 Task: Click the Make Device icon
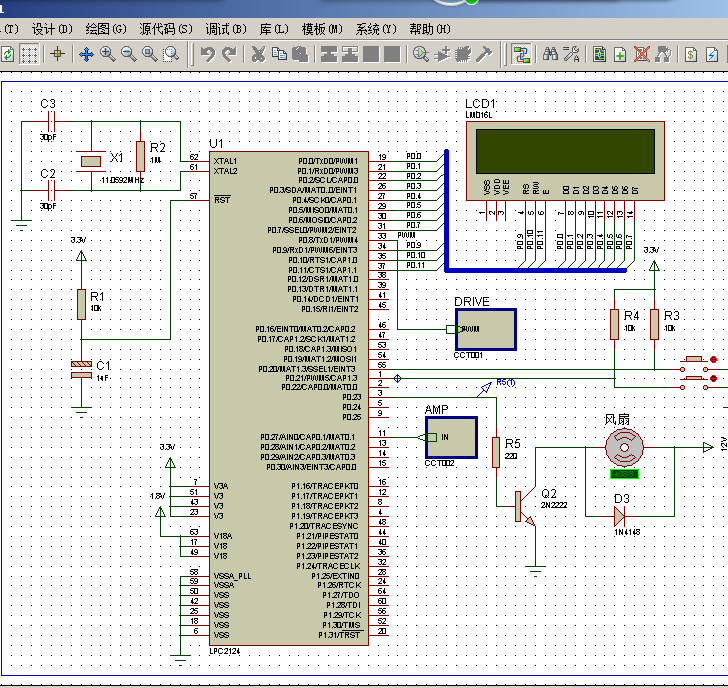(x=442, y=54)
